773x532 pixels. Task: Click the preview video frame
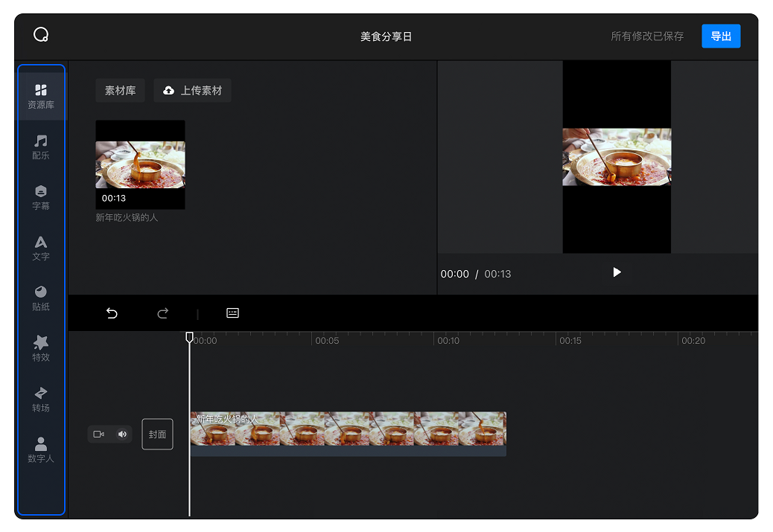pyautogui.click(x=617, y=157)
